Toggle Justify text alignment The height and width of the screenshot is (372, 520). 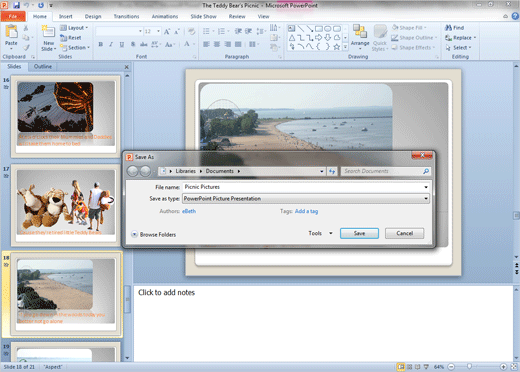(x=238, y=44)
